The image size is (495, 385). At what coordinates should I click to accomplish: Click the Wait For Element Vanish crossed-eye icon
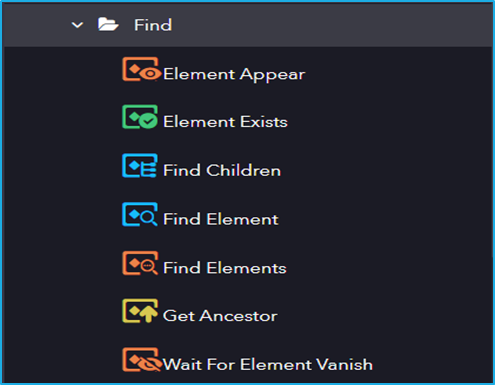(x=141, y=360)
